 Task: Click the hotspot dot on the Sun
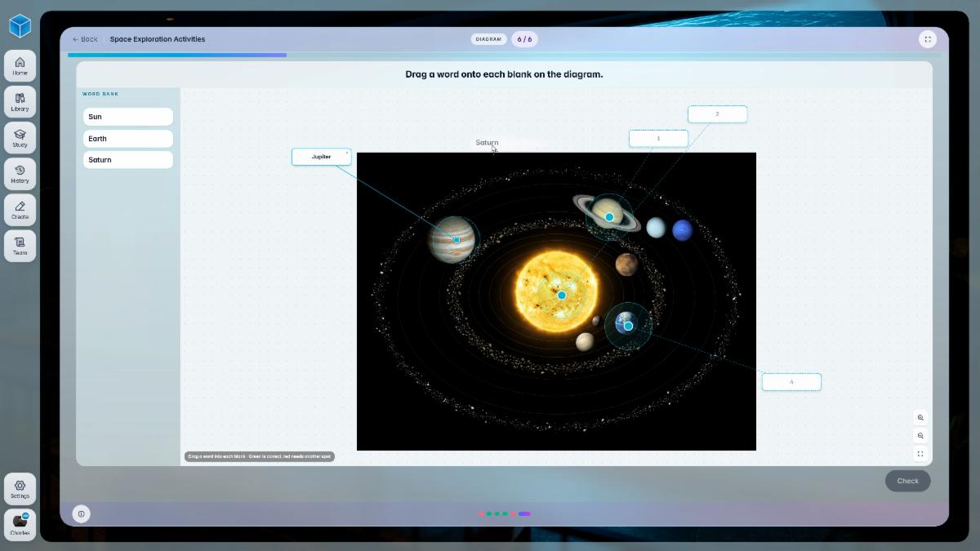coord(562,295)
